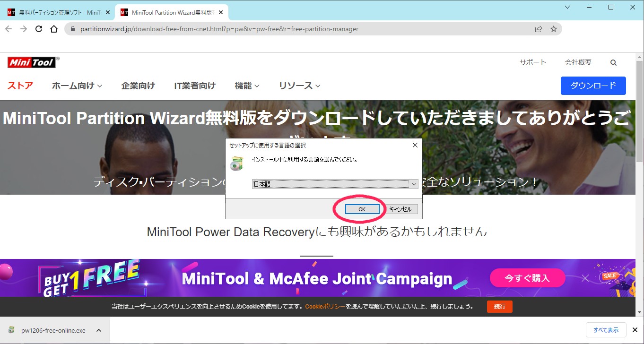Image resolution: width=644 pixels, height=344 pixels.
Task: Click the browser back arrow
Action: click(x=9, y=29)
